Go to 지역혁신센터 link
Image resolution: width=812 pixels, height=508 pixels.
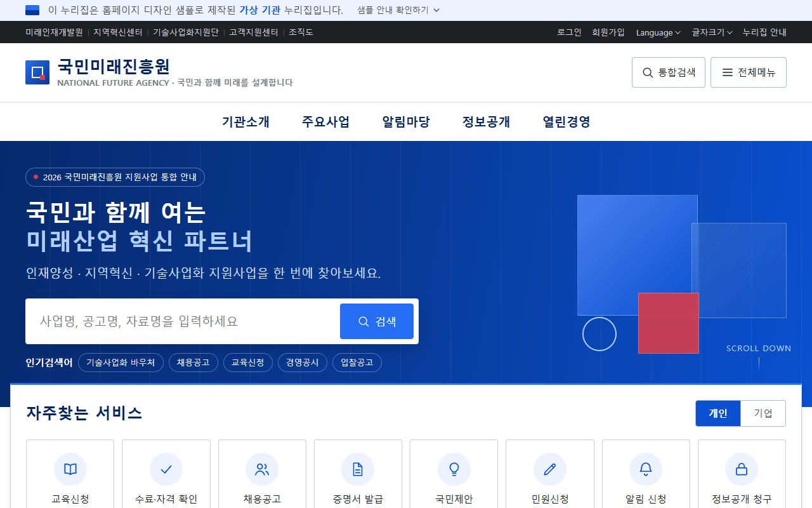click(x=118, y=32)
